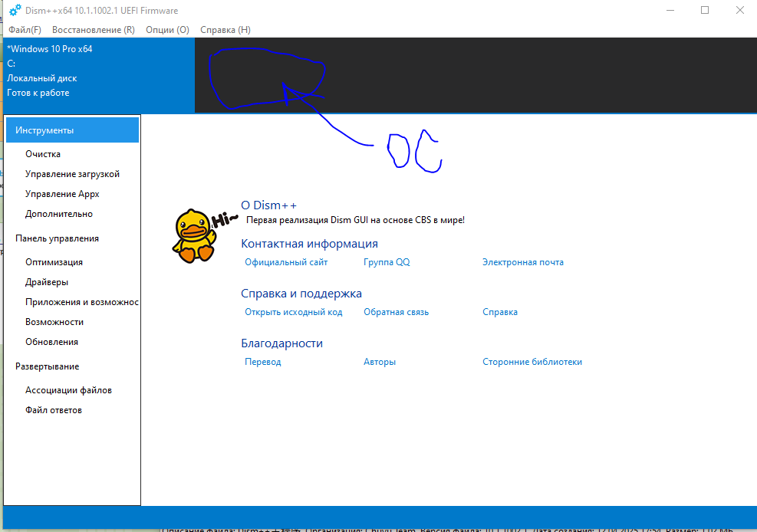Click the Локальный диск label
The image size is (757, 532).
coord(42,78)
